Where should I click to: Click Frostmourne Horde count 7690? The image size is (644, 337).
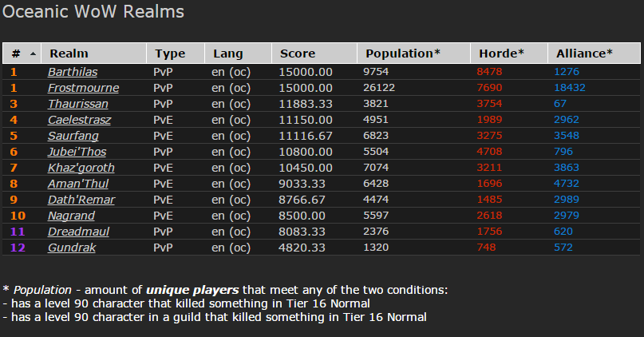point(489,88)
